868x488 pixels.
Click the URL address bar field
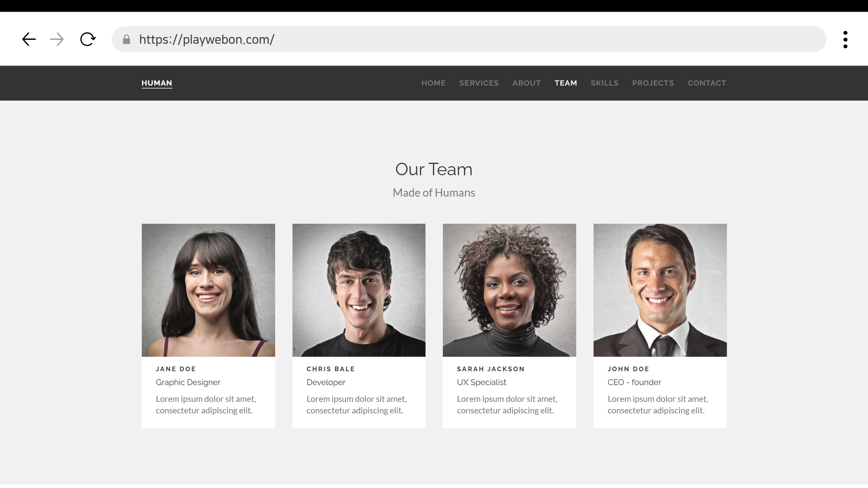point(472,39)
